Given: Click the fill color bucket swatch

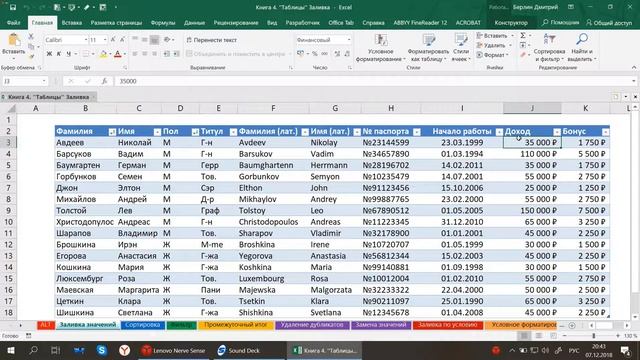Looking at the screenshot, I should [x=103, y=54].
